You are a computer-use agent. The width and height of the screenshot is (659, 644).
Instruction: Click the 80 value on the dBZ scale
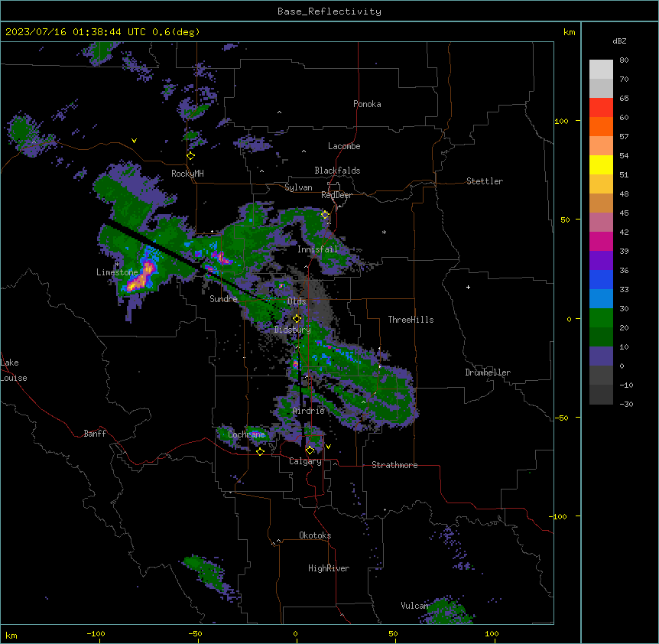coord(624,60)
